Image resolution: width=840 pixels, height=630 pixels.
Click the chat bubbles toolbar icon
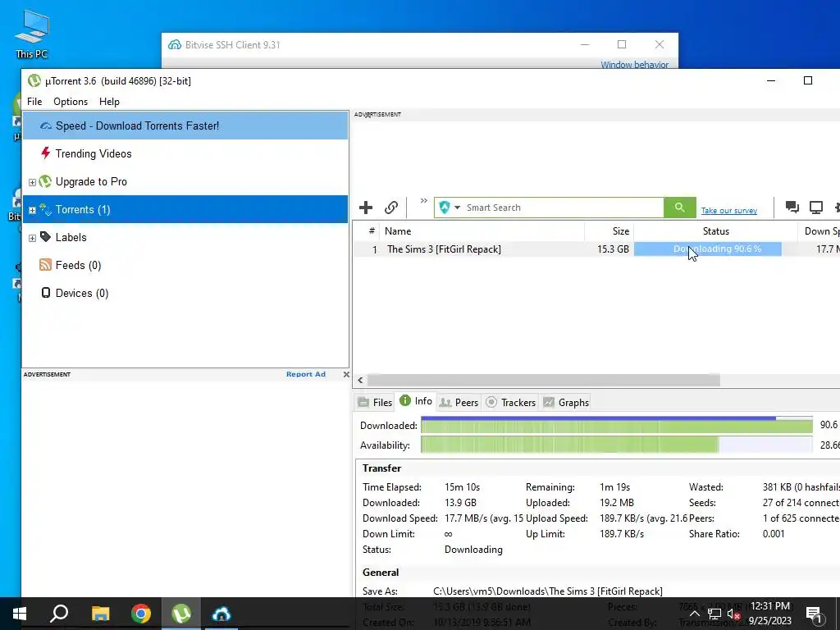pyautogui.click(x=792, y=208)
